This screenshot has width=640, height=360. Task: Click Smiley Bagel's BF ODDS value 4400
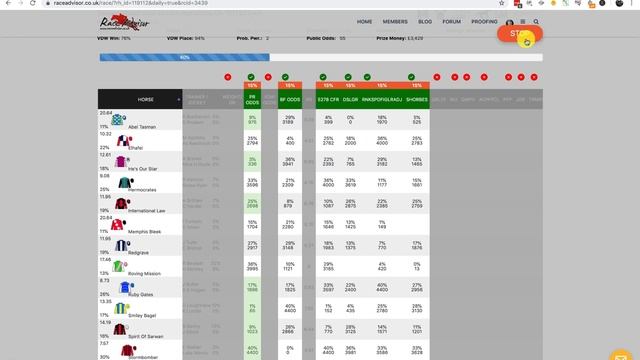coord(290,311)
